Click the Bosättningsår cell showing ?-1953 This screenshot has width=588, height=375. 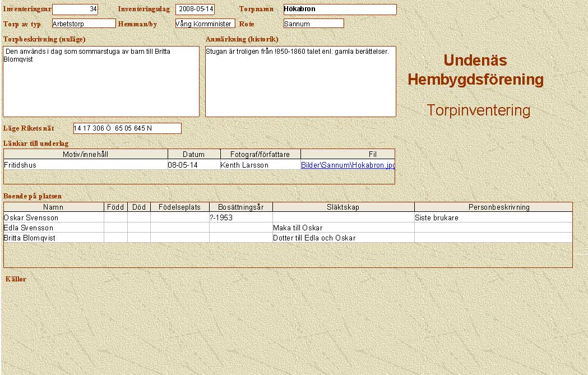(x=240, y=217)
